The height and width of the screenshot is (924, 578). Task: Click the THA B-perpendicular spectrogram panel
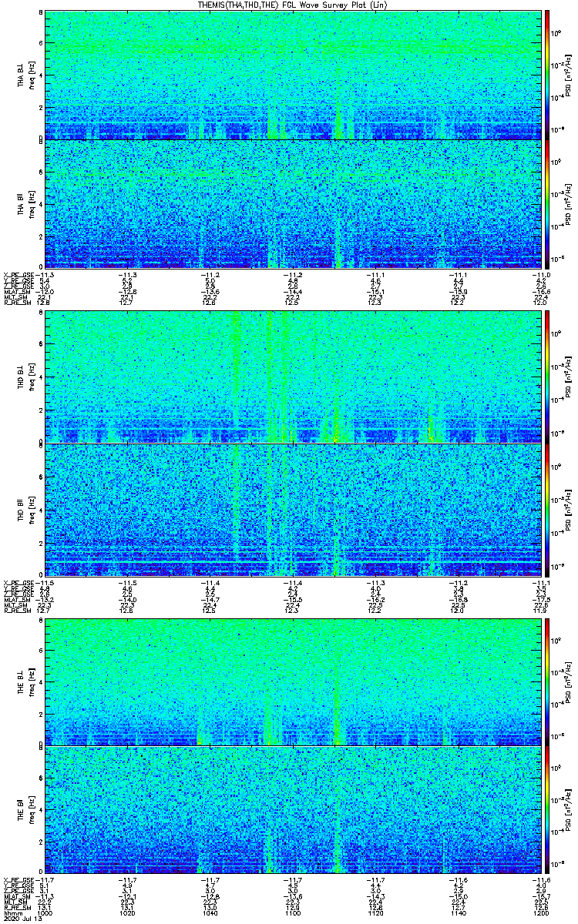293,75
